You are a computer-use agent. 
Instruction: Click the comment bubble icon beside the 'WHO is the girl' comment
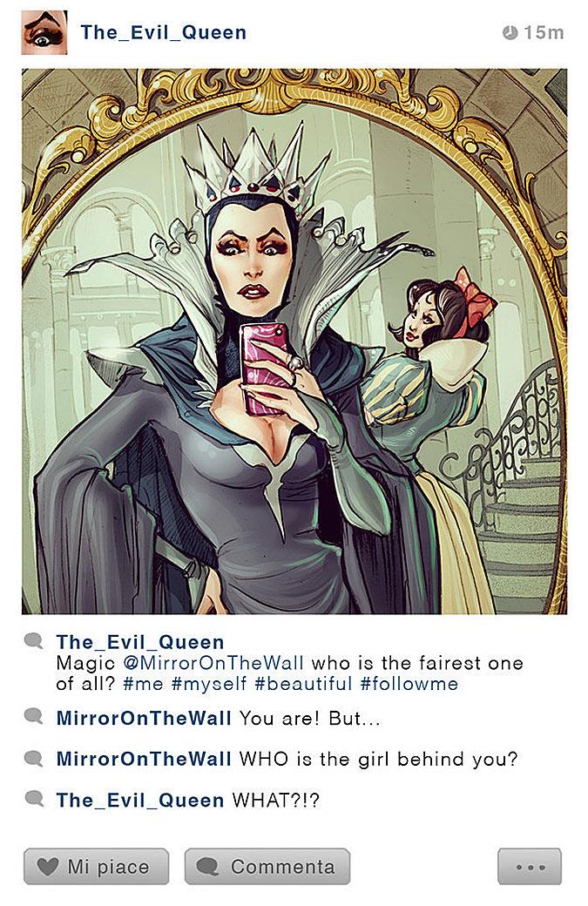tap(34, 758)
